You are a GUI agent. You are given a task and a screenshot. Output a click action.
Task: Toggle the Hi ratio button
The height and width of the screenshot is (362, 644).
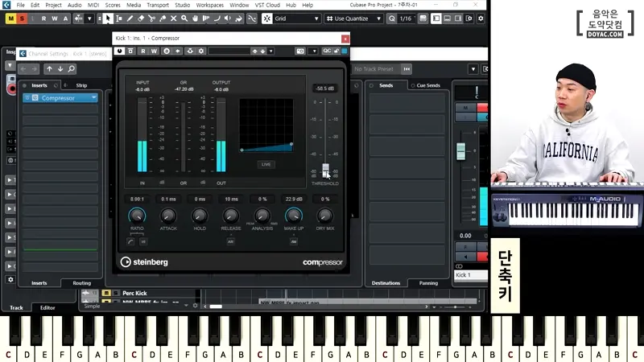point(143,242)
